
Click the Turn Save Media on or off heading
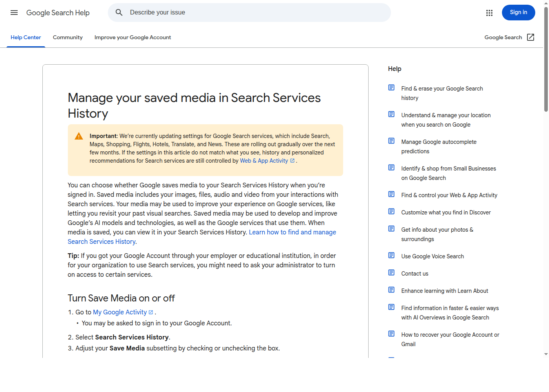[121, 298]
